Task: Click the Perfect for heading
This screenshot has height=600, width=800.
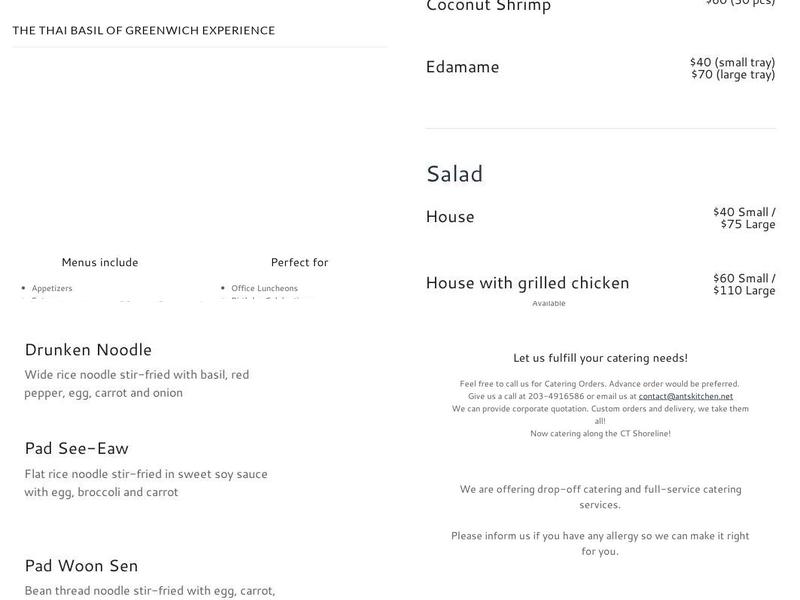Action: [299, 262]
